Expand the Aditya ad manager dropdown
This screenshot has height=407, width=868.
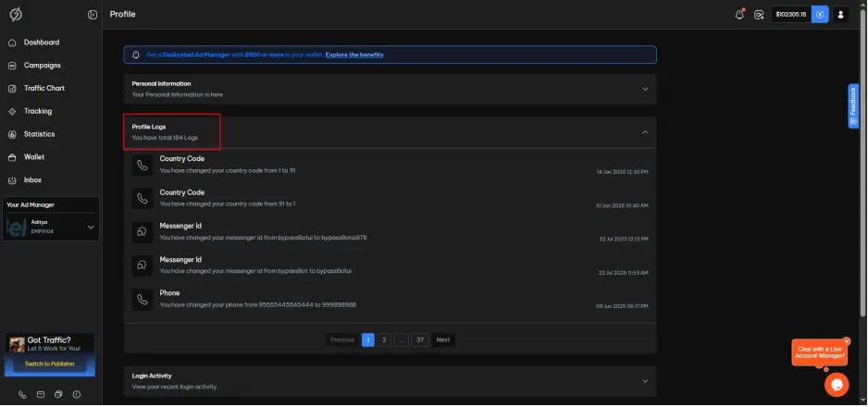[91, 227]
